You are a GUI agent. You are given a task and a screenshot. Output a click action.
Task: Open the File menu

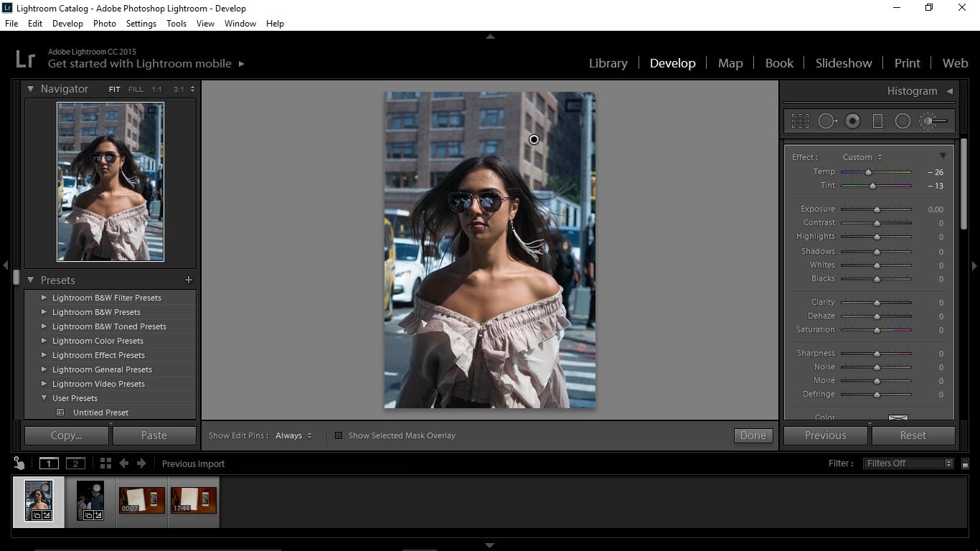[x=11, y=24]
